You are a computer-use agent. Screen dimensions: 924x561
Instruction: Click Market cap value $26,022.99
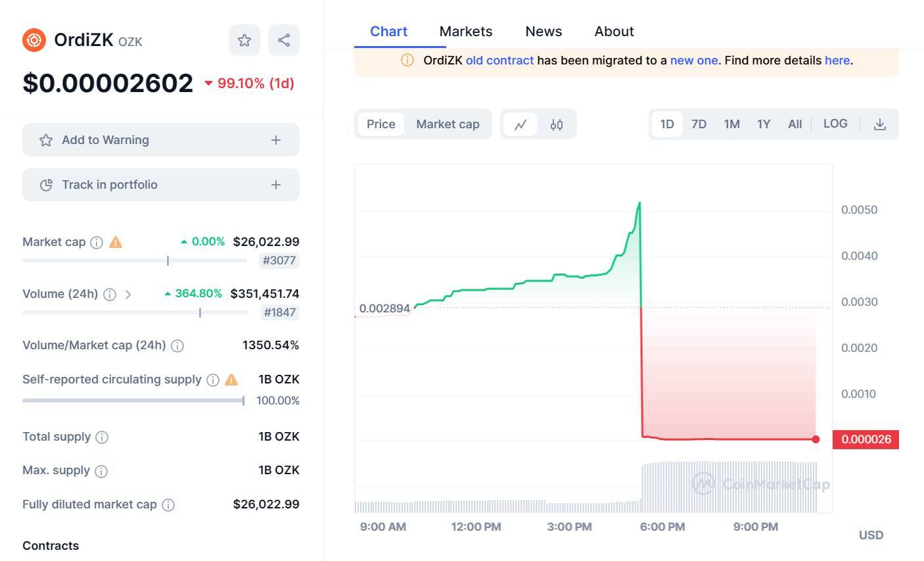pos(266,242)
